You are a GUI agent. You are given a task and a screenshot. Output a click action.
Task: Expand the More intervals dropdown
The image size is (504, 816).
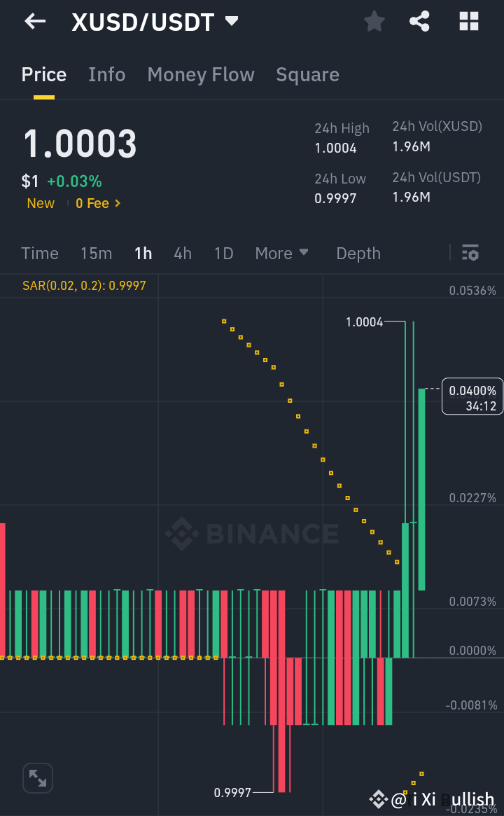[282, 253]
